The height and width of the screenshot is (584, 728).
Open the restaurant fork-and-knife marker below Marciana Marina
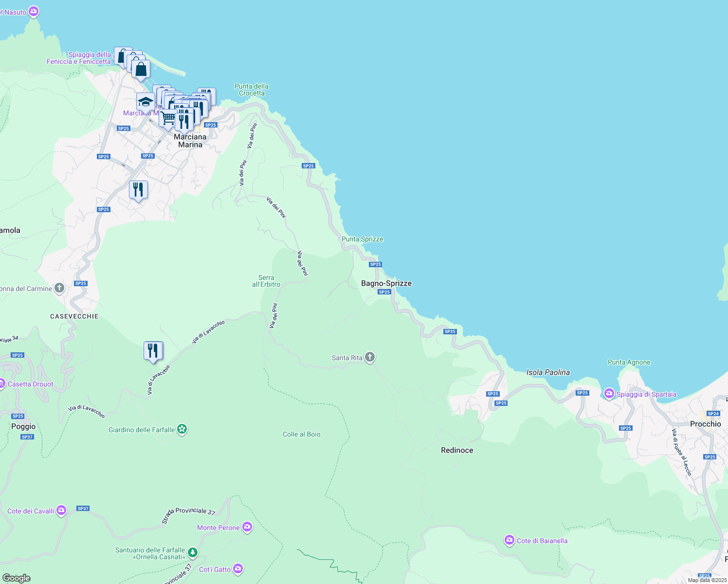[138, 189]
